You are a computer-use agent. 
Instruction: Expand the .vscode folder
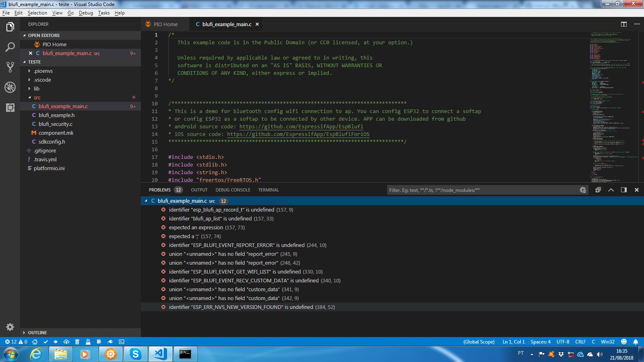[x=80, y=80]
